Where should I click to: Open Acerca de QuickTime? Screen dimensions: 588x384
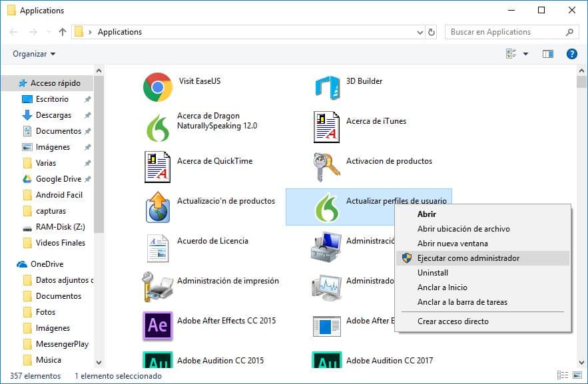(157, 166)
